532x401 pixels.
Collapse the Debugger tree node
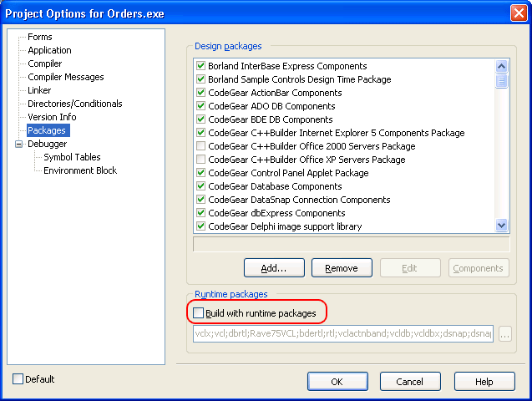point(18,144)
